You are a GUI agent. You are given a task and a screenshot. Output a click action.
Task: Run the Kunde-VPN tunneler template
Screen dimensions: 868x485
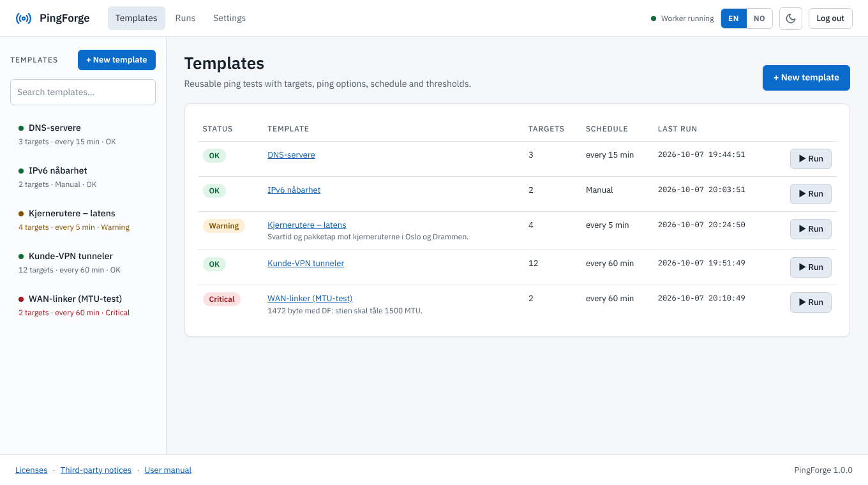coord(811,267)
